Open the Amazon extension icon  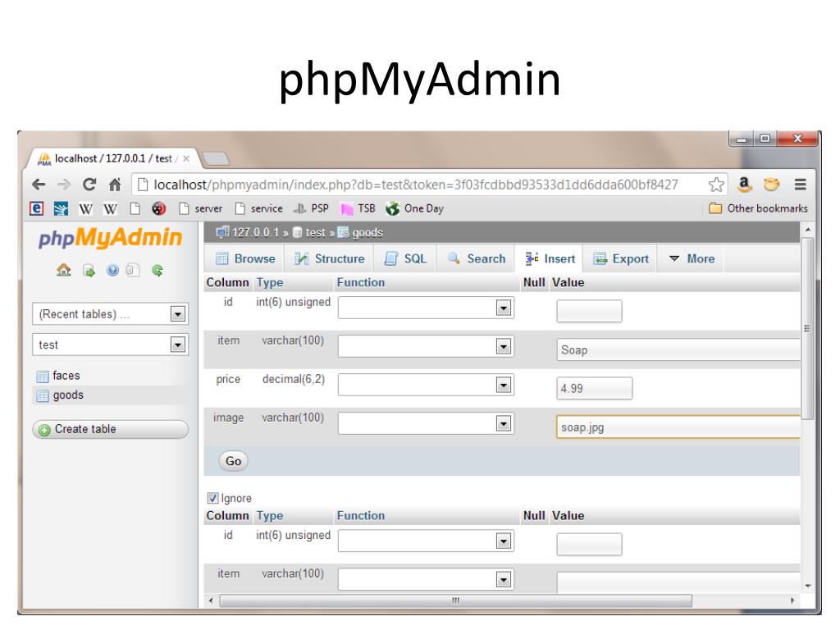pos(744,185)
